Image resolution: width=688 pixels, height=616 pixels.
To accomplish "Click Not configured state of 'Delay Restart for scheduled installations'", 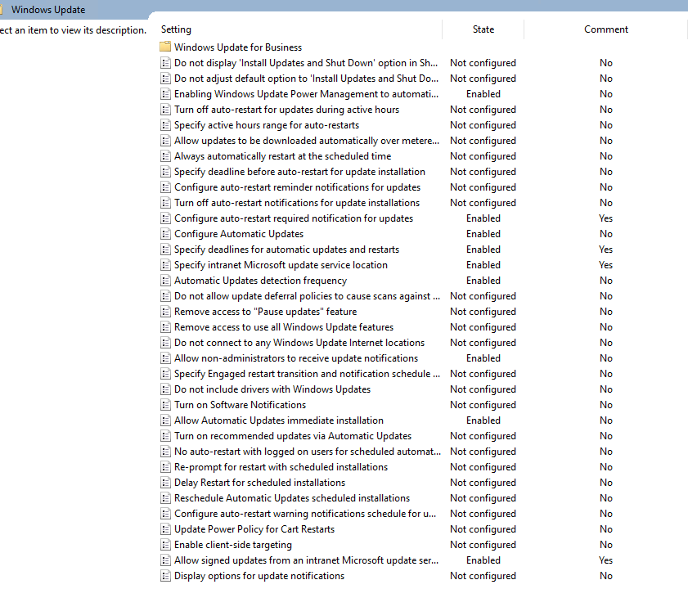I will click(x=483, y=483).
